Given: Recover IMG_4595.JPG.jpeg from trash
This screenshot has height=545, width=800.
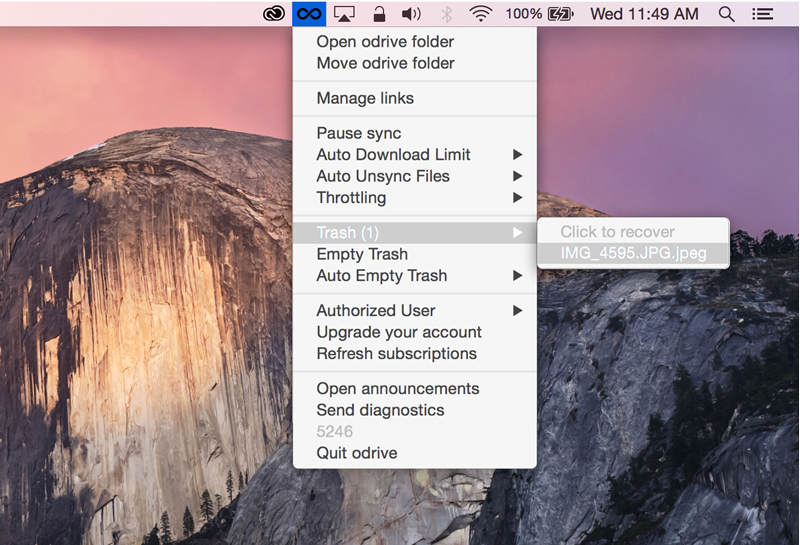Looking at the screenshot, I should point(633,253).
